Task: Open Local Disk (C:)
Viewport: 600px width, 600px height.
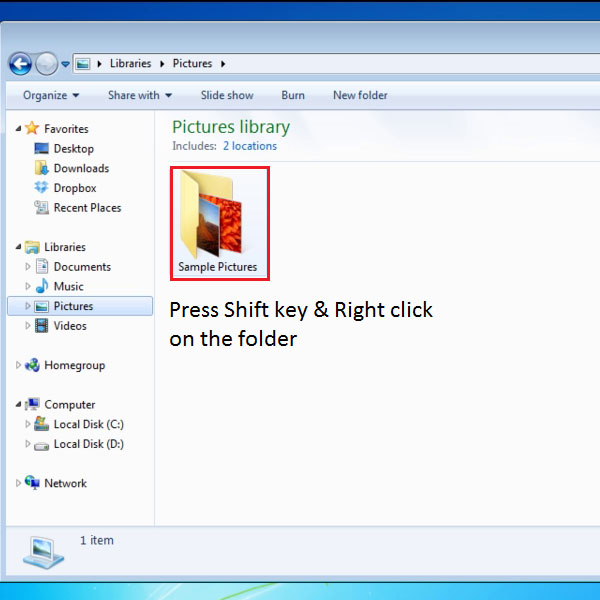Action: (x=89, y=424)
